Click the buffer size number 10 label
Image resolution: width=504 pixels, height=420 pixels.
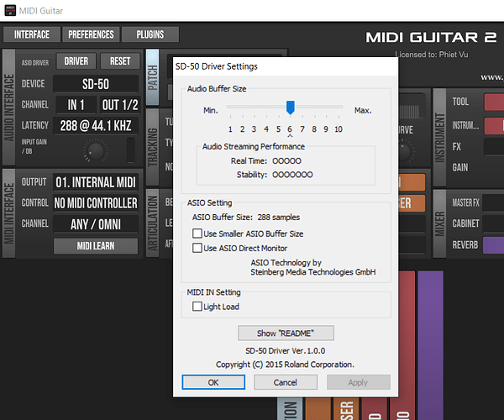coord(339,129)
